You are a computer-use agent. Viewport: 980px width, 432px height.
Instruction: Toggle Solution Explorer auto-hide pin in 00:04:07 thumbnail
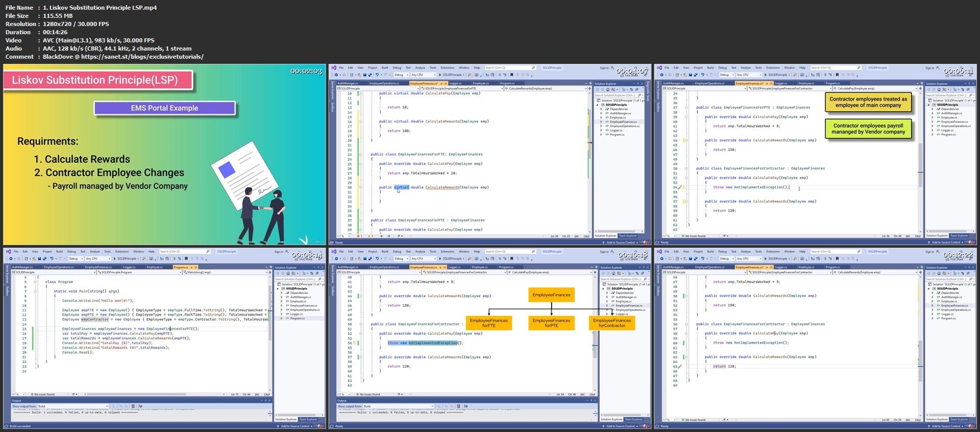pyautogui.click(x=638, y=84)
